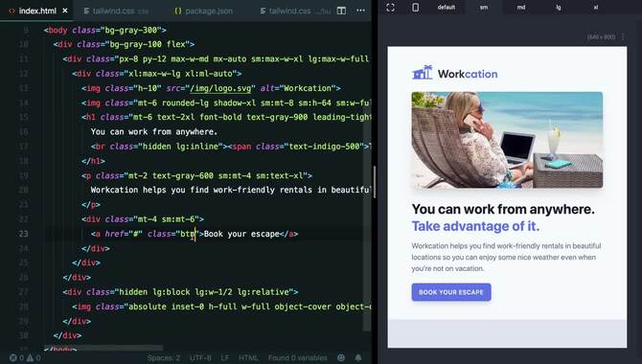Click the Workcation logo
This screenshot has height=364, width=642.
(x=455, y=73)
